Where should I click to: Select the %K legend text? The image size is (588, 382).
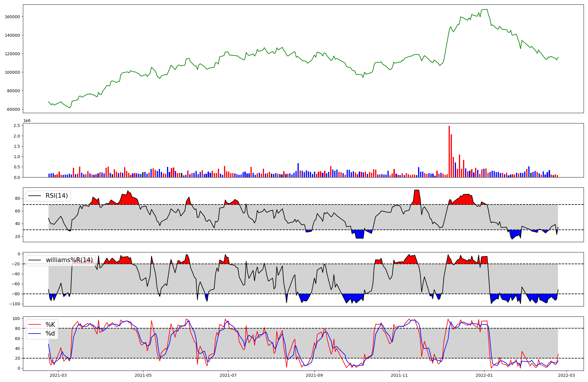point(50,325)
